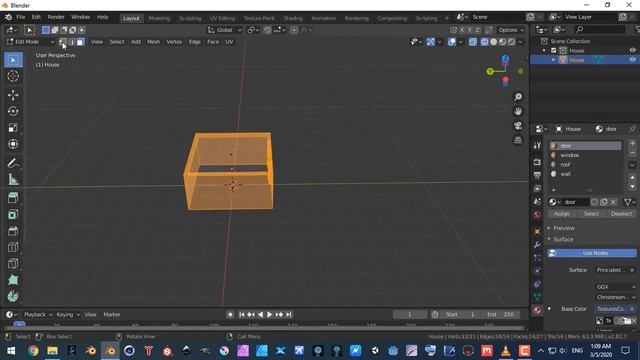Enable face select mode
Image resolution: width=640 pixels, height=360 pixels.
[x=80, y=42]
